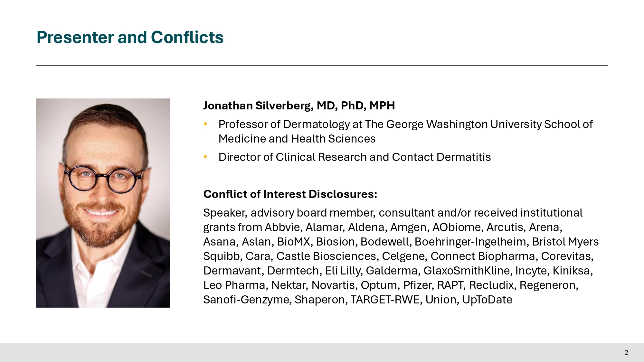Click the orange bullet before 'Director of Clinical Research'
This screenshot has width=644, height=362.
pos(205,157)
